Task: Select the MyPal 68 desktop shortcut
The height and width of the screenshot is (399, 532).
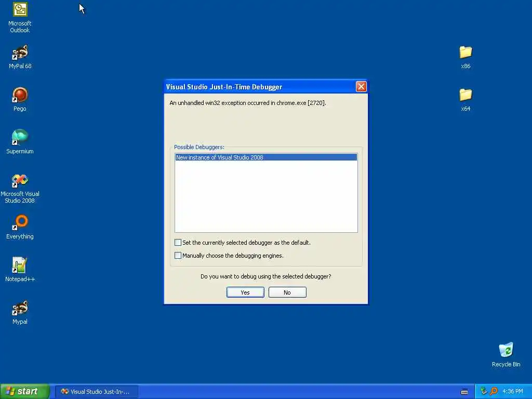Action: pyautogui.click(x=20, y=57)
